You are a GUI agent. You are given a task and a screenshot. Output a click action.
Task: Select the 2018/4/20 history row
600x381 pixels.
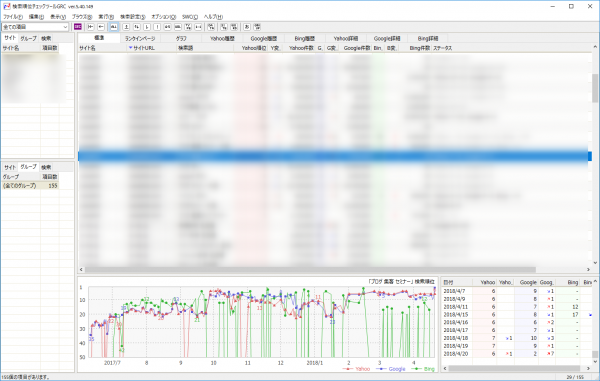click(517, 354)
